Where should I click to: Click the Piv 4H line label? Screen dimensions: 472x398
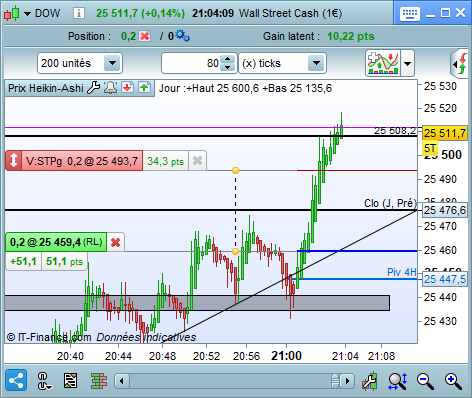pyautogui.click(x=402, y=272)
